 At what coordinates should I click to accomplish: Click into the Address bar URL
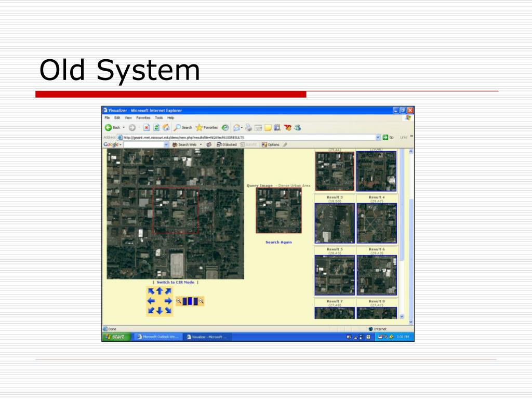(x=247, y=137)
